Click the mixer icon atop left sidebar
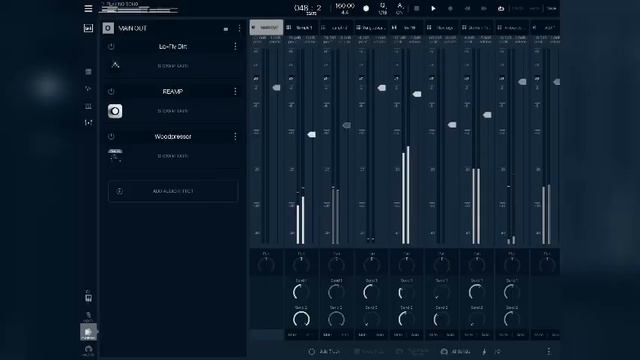This screenshot has width=640, height=360. tap(88, 28)
